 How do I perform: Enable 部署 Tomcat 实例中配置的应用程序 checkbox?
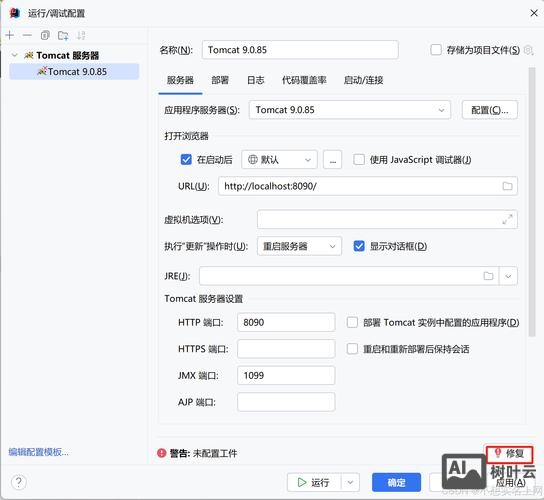pyautogui.click(x=352, y=322)
